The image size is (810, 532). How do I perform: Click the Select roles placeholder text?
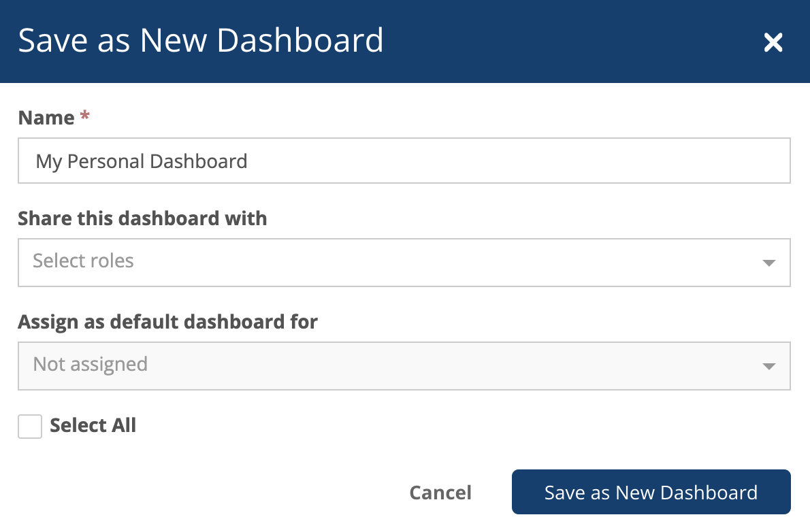coord(83,261)
